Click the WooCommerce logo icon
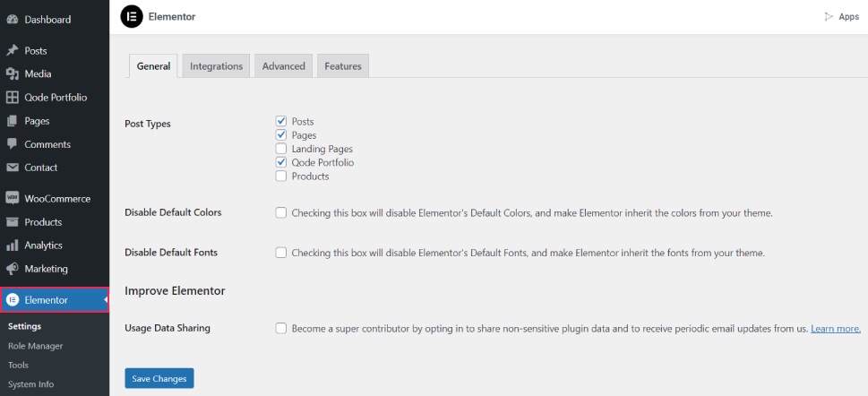Image resolution: width=868 pixels, height=396 pixels. [x=13, y=198]
